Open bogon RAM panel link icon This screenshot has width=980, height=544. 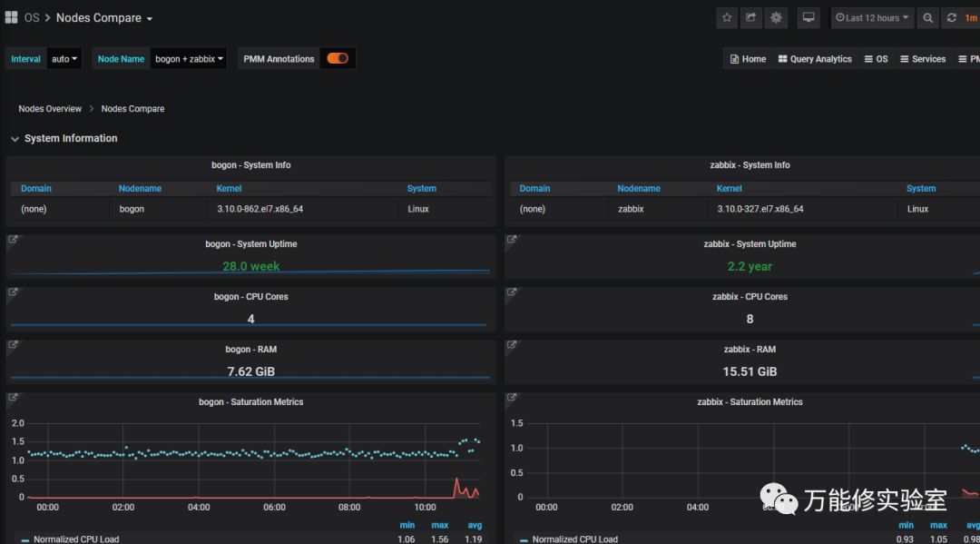pos(13,344)
